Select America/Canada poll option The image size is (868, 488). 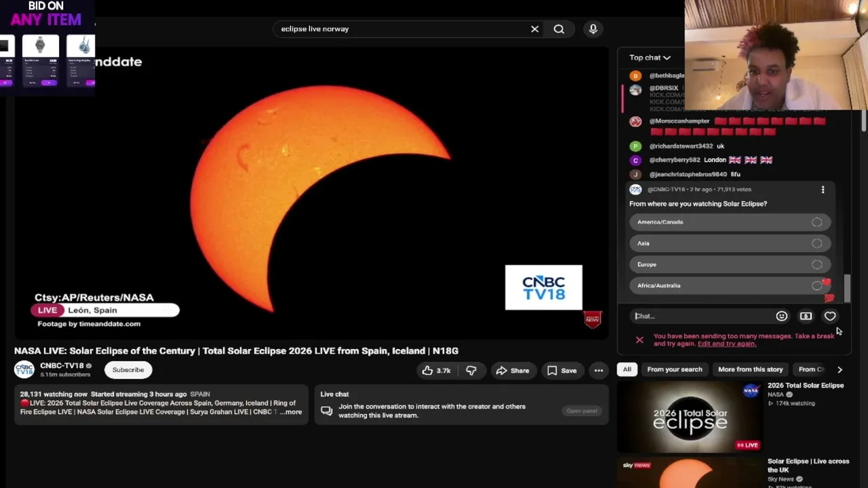[x=730, y=222]
